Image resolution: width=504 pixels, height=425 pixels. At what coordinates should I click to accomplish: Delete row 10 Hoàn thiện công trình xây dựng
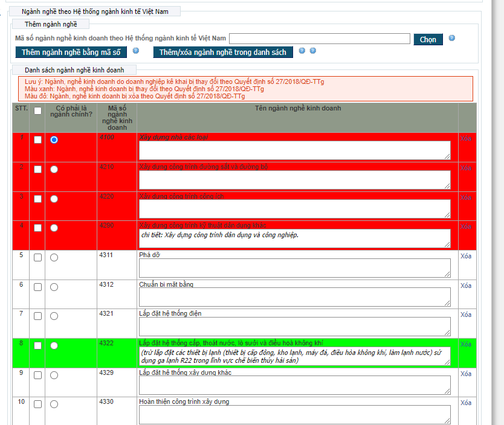(x=465, y=403)
